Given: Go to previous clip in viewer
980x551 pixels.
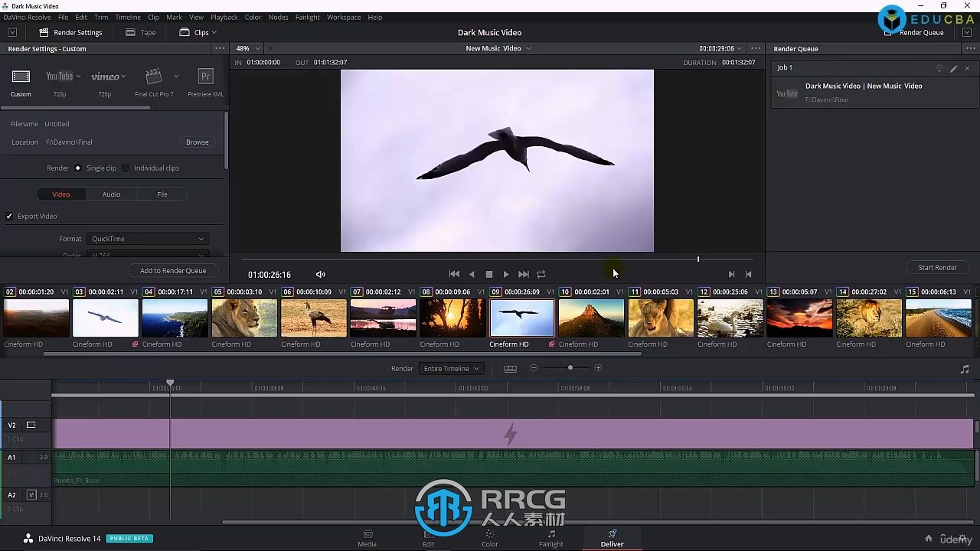Looking at the screenshot, I should [x=748, y=274].
